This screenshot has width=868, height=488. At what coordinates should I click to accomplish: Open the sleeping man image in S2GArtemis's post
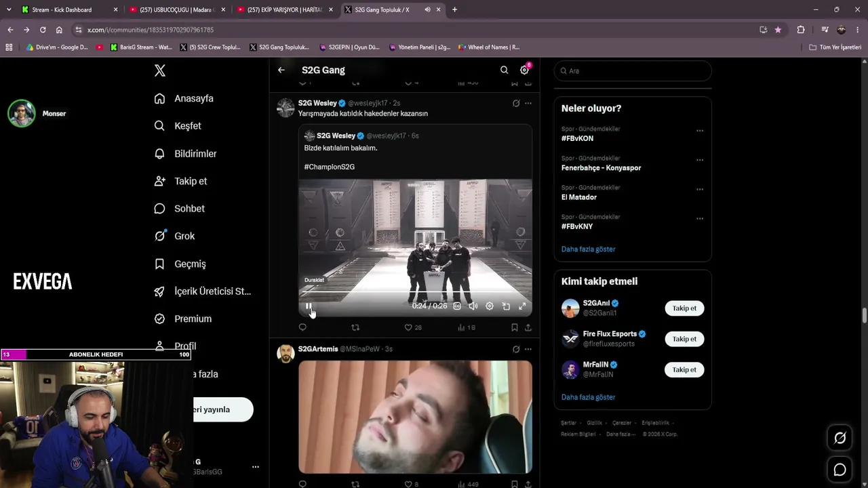click(416, 417)
